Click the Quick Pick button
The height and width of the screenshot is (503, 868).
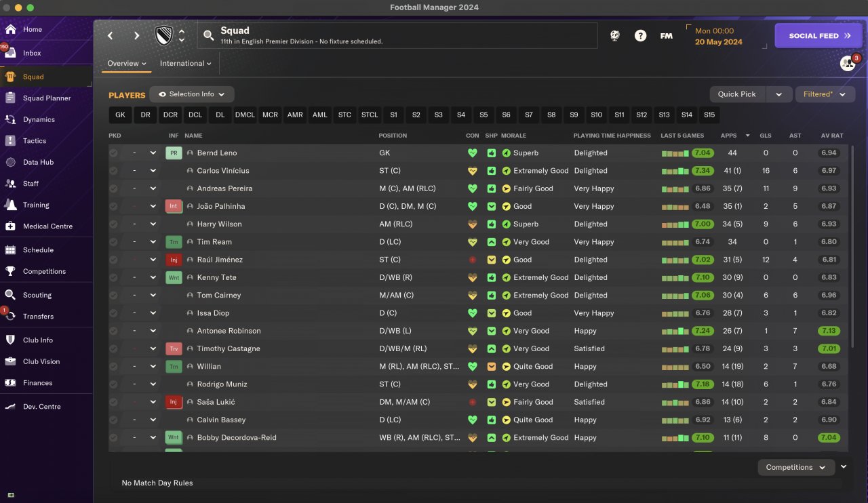[737, 94]
